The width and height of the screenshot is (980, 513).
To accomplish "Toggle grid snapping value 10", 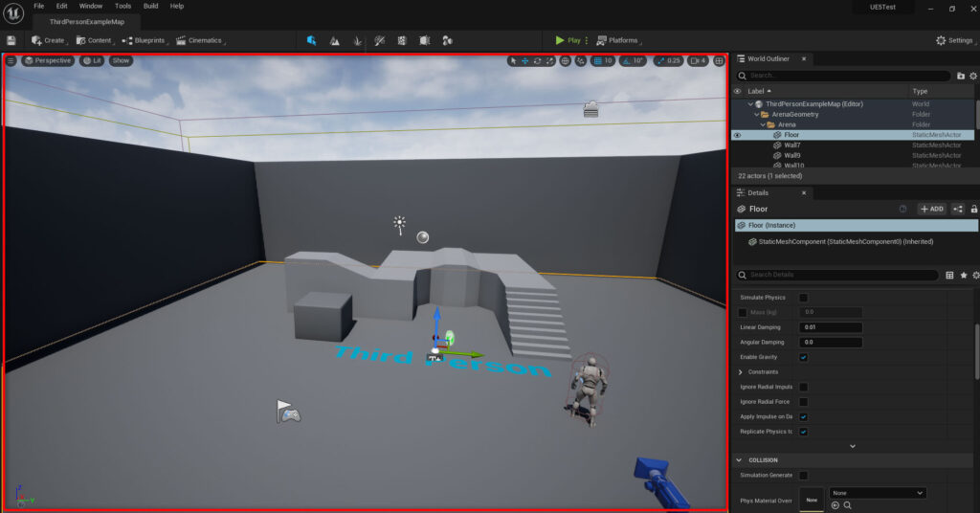I will click(x=603, y=60).
